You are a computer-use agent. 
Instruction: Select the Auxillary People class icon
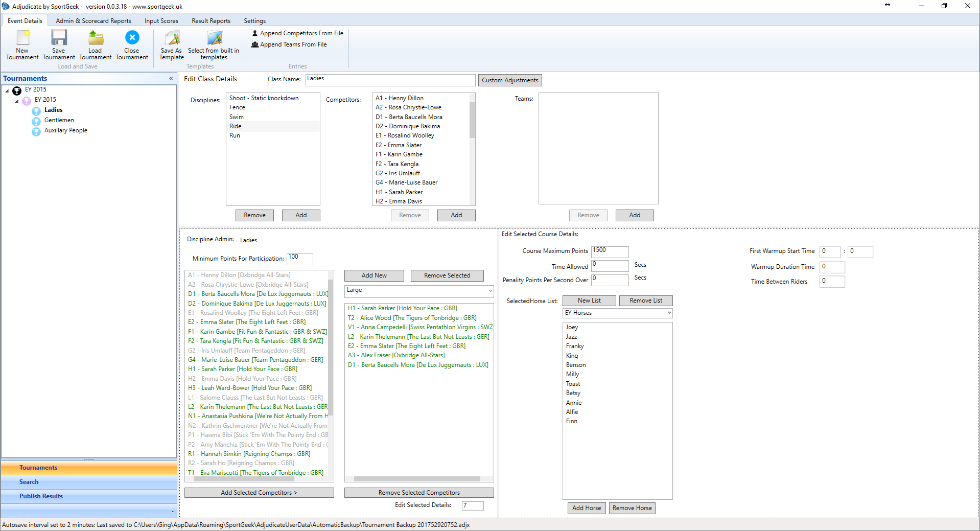click(36, 131)
